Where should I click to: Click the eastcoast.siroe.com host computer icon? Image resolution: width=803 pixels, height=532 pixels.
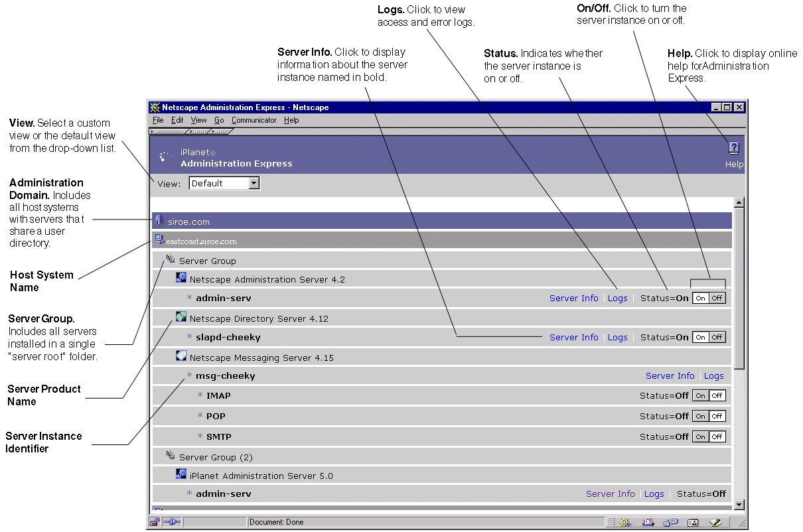tap(159, 239)
